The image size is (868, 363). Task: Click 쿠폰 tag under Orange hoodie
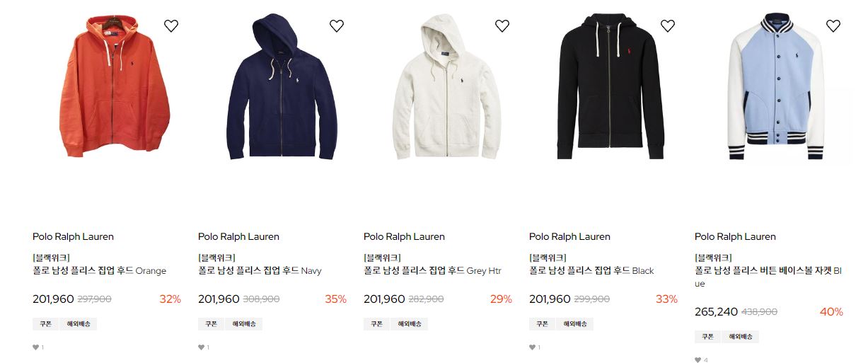(45, 324)
